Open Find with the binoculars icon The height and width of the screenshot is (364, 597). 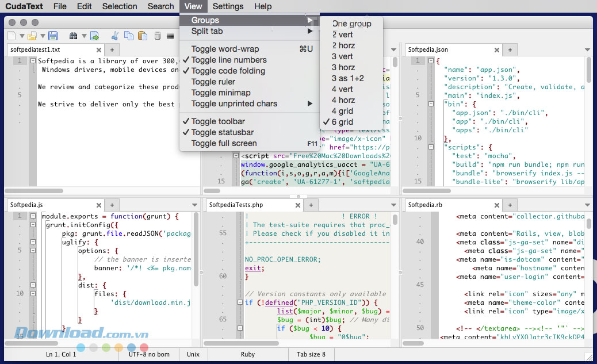click(74, 36)
